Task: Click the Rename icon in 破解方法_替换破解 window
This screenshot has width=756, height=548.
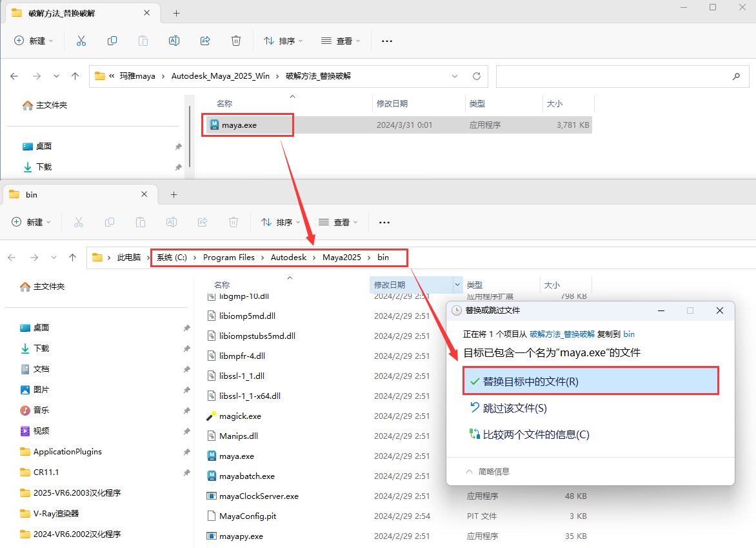Action: point(174,41)
